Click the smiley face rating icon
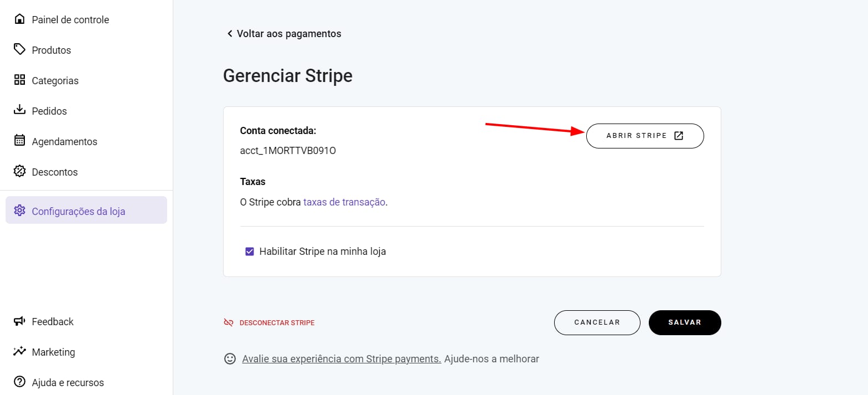 230,358
